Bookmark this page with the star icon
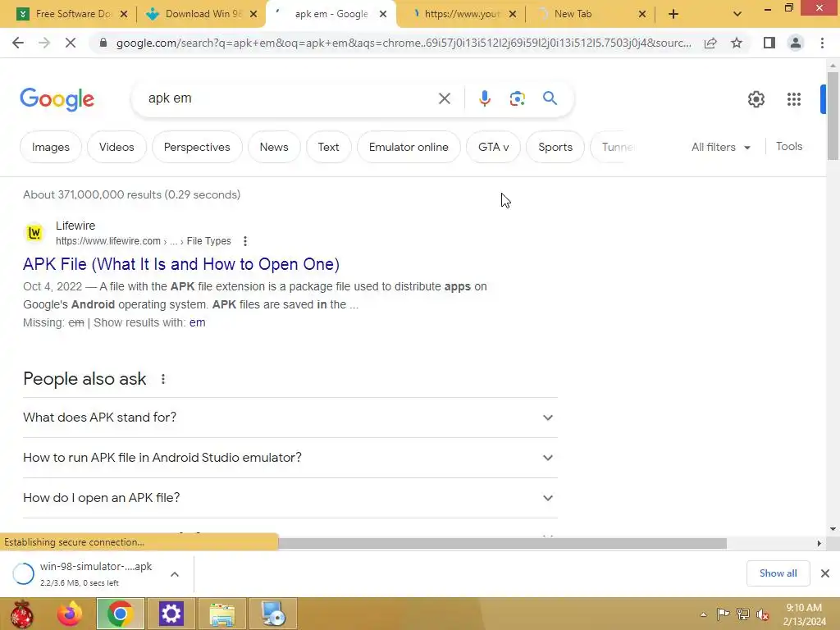This screenshot has height=630, width=840. pyautogui.click(x=737, y=43)
